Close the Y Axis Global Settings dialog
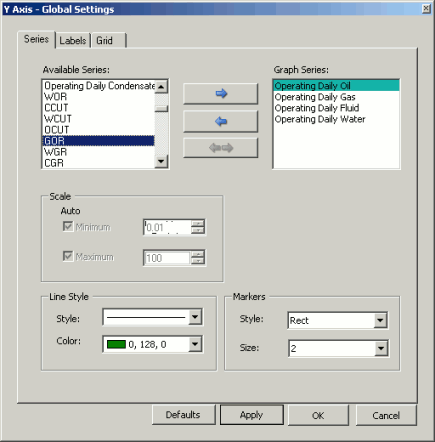This screenshot has width=435, height=442. point(426,9)
